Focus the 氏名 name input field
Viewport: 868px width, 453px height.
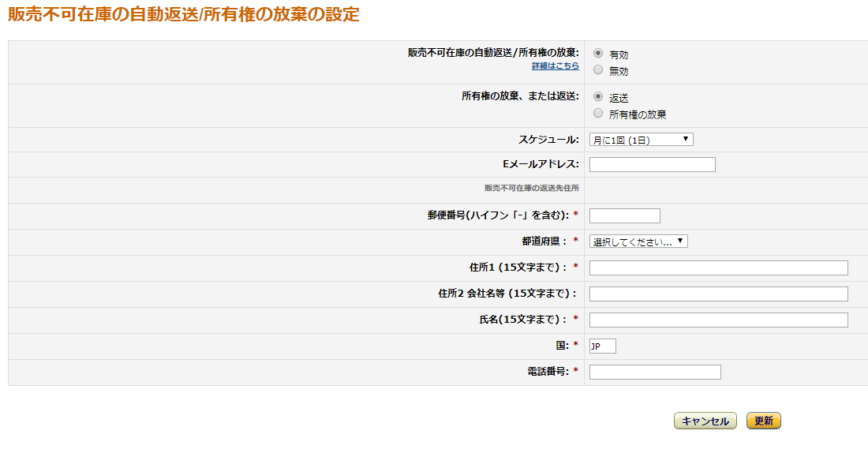tap(718, 320)
